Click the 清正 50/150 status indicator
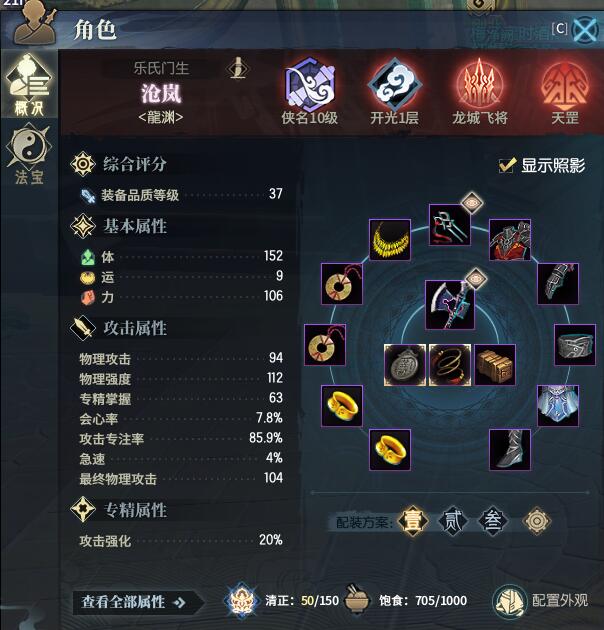The width and height of the screenshot is (604, 630). click(282, 601)
